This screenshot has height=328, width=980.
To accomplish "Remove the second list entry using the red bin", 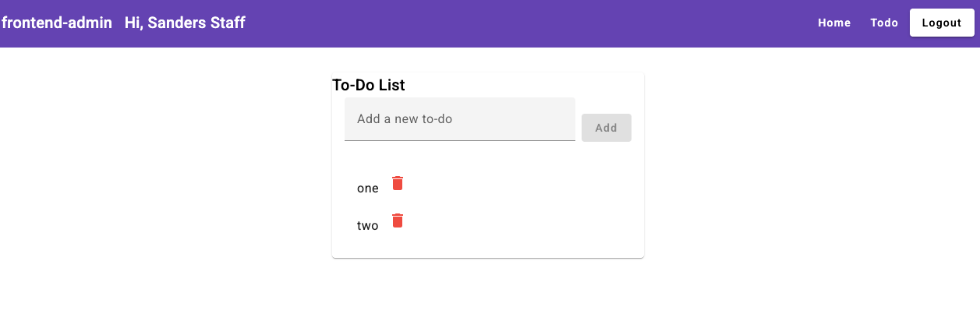I will click(398, 220).
